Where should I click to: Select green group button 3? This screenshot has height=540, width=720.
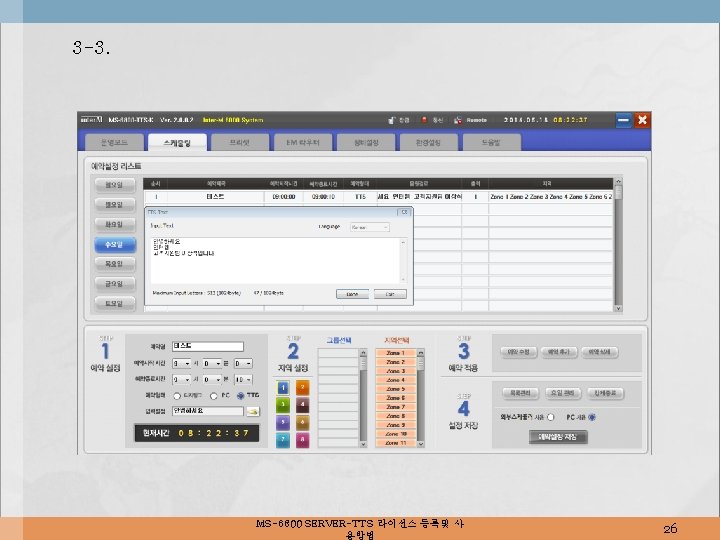[283, 405]
